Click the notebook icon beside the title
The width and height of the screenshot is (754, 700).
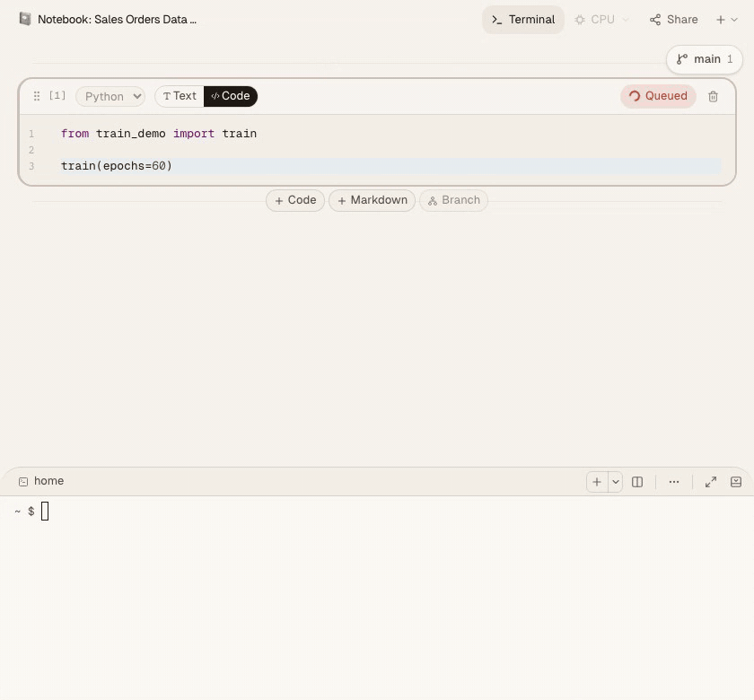coord(25,19)
